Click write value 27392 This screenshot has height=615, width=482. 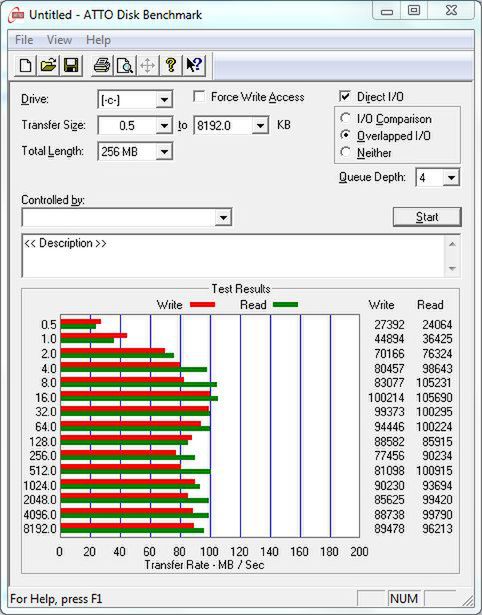pyautogui.click(x=389, y=325)
